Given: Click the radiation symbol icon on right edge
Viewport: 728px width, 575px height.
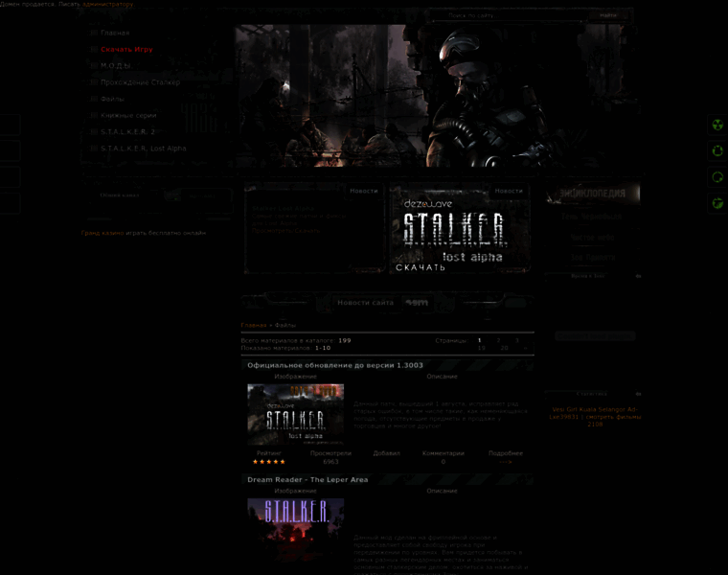Looking at the screenshot, I should 717,125.
